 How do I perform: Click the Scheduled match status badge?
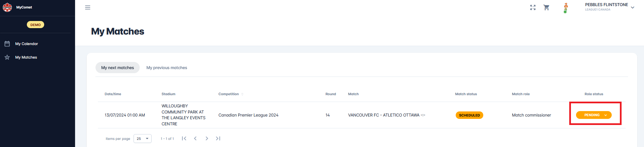(469, 115)
